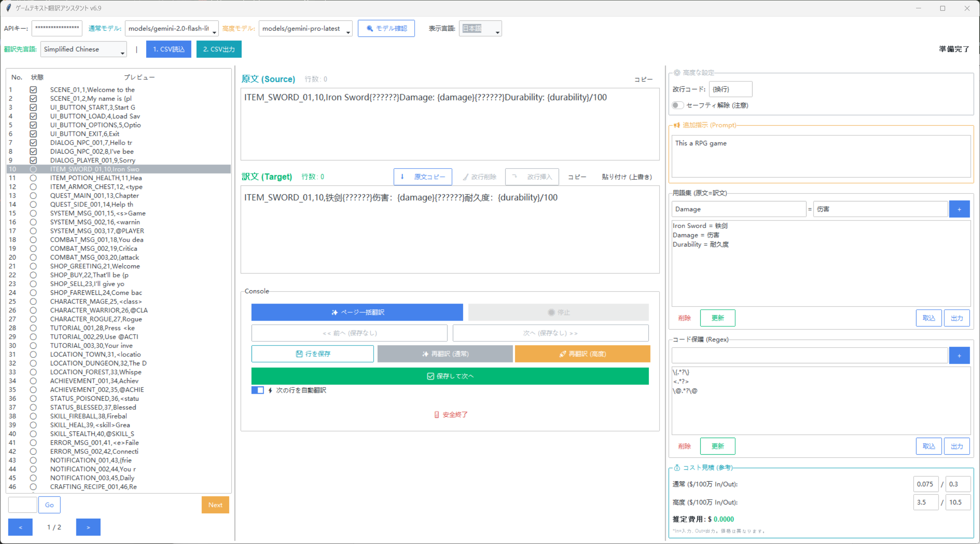Click regex section 取込 import button
Image resolution: width=980 pixels, height=544 pixels.
click(x=929, y=446)
